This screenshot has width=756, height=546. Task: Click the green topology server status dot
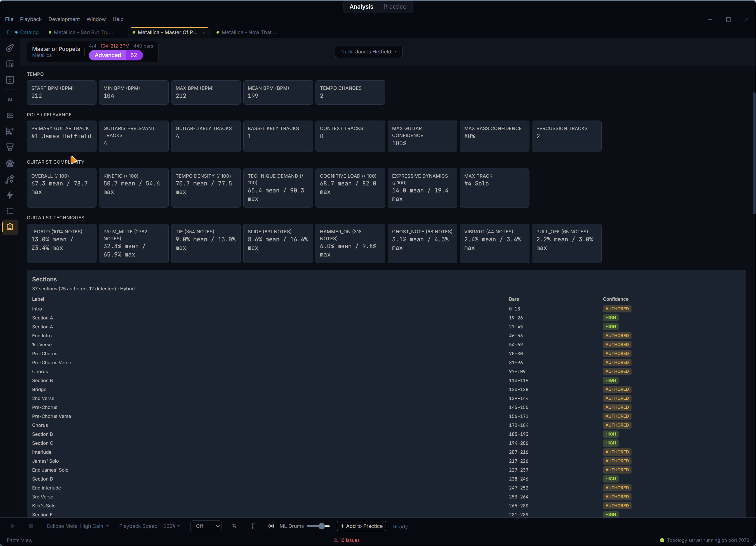(662, 540)
